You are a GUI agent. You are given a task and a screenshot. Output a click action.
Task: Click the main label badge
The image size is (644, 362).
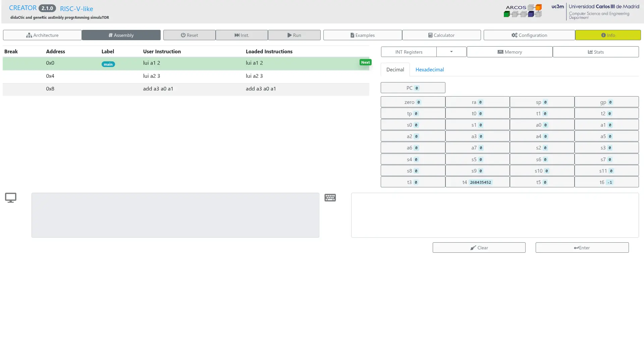[108, 64]
